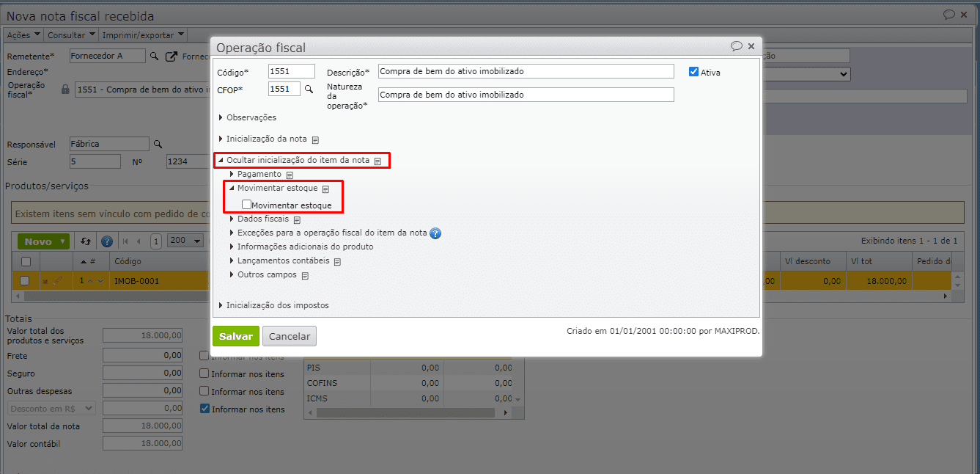Collapse Ocultar inicialização do item da nota
This screenshot has height=474, width=980.
[x=221, y=160]
